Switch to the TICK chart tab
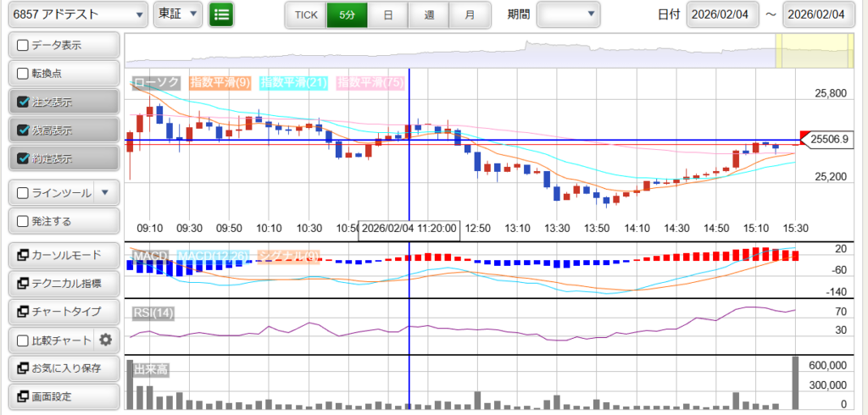The image size is (868, 415). 305,14
